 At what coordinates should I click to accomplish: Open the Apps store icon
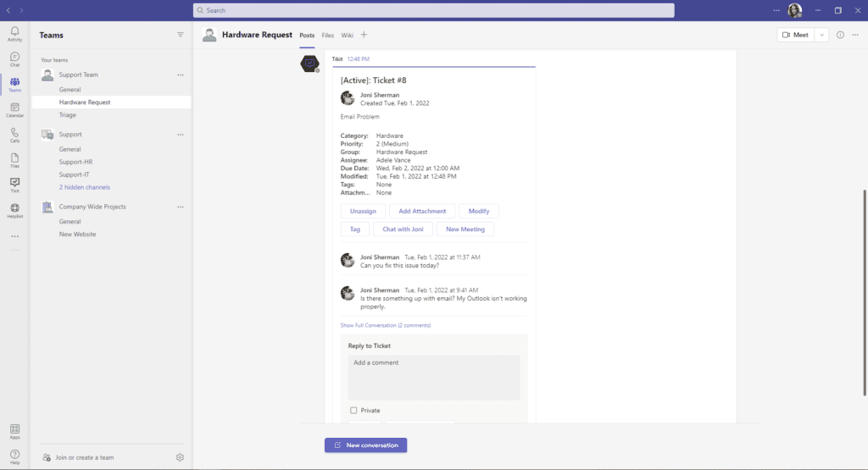click(15, 432)
